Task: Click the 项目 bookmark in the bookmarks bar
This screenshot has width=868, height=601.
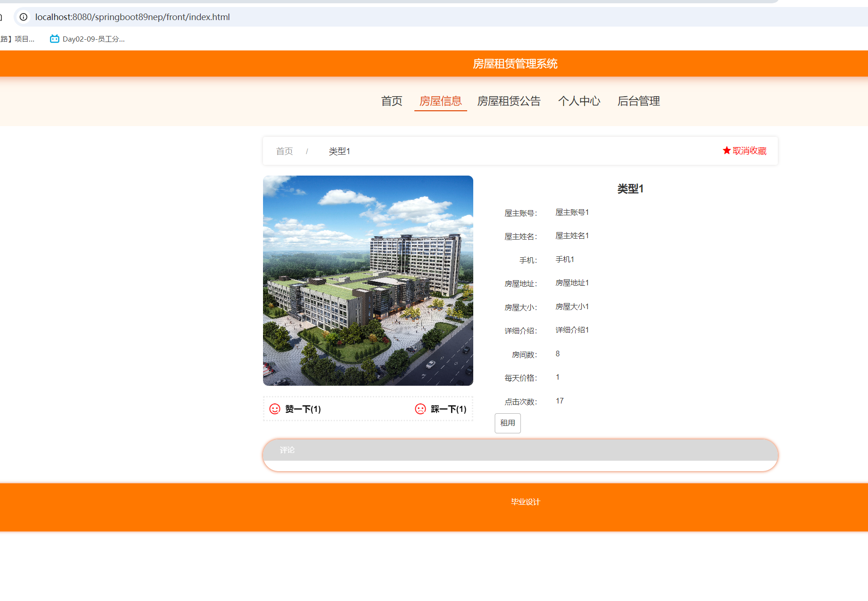Action: (x=21, y=39)
